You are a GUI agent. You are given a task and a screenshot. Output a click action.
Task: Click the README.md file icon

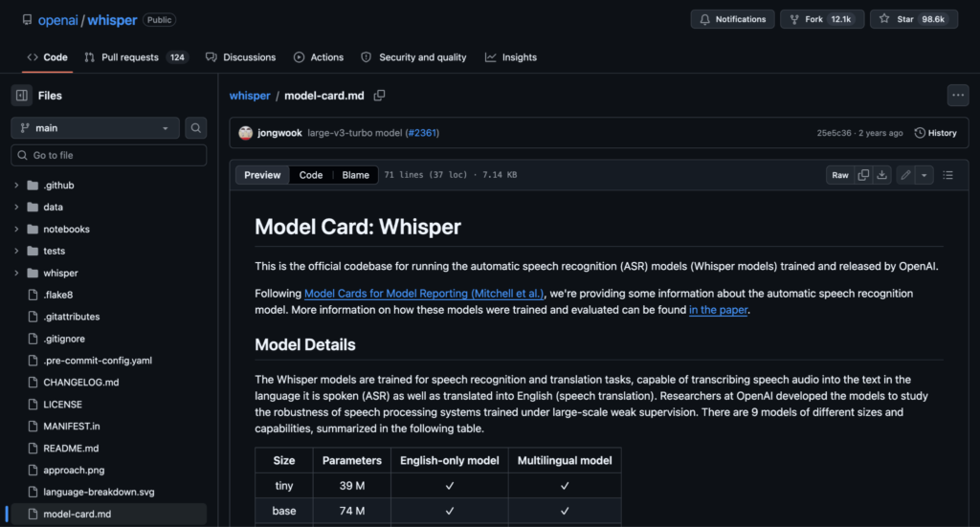point(33,449)
